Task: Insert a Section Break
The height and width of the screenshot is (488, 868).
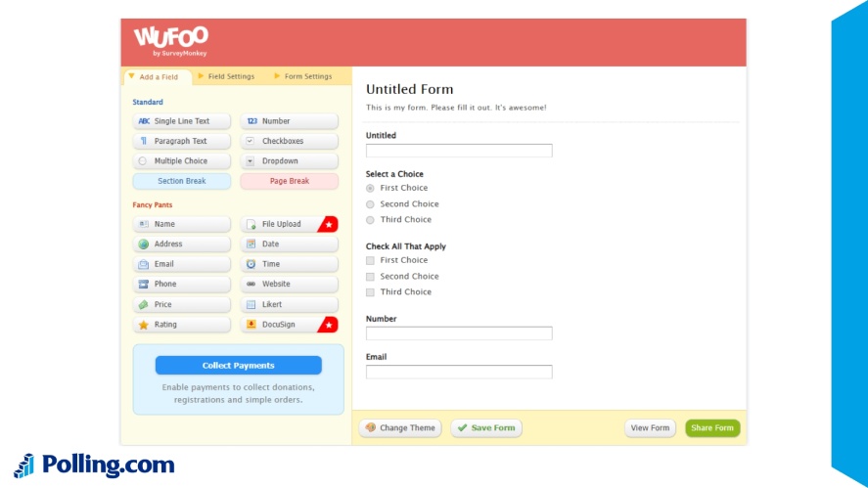Action: click(x=182, y=181)
